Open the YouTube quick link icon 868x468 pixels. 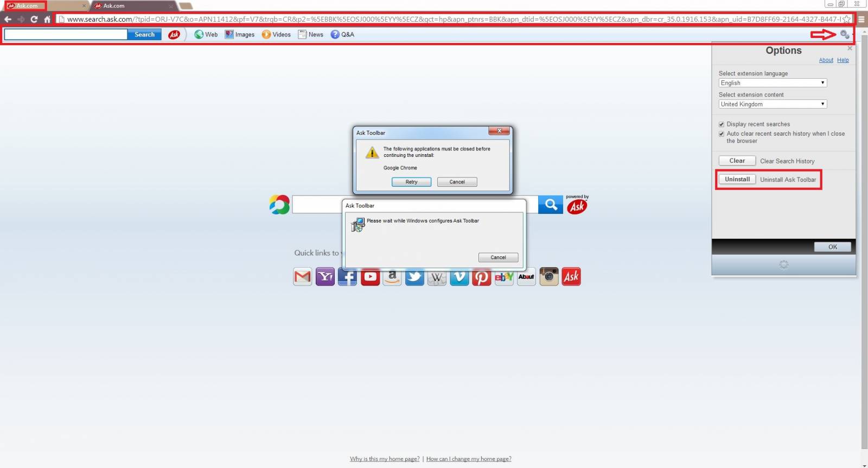[370, 277]
